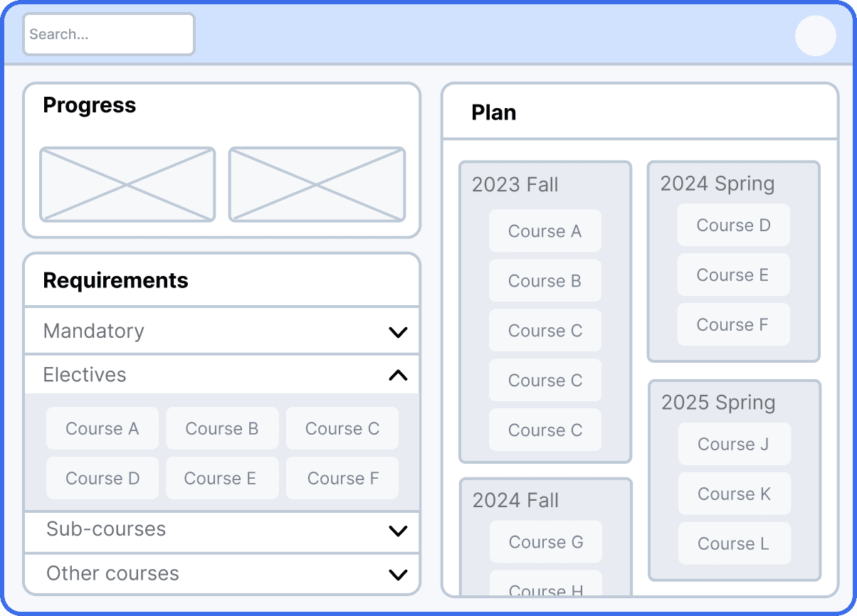Choose Course E in Electives list
Screen dimensions: 857x616
pos(222,478)
